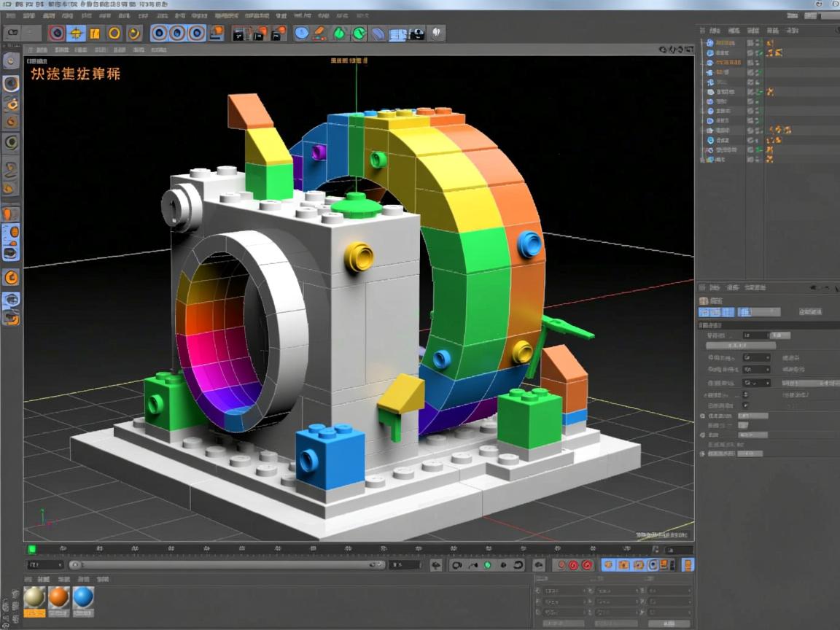Image resolution: width=840 pixels, height=630 pixels.
Task: Click the red-circled live selection icon
Action: click(x=56, y=33)
